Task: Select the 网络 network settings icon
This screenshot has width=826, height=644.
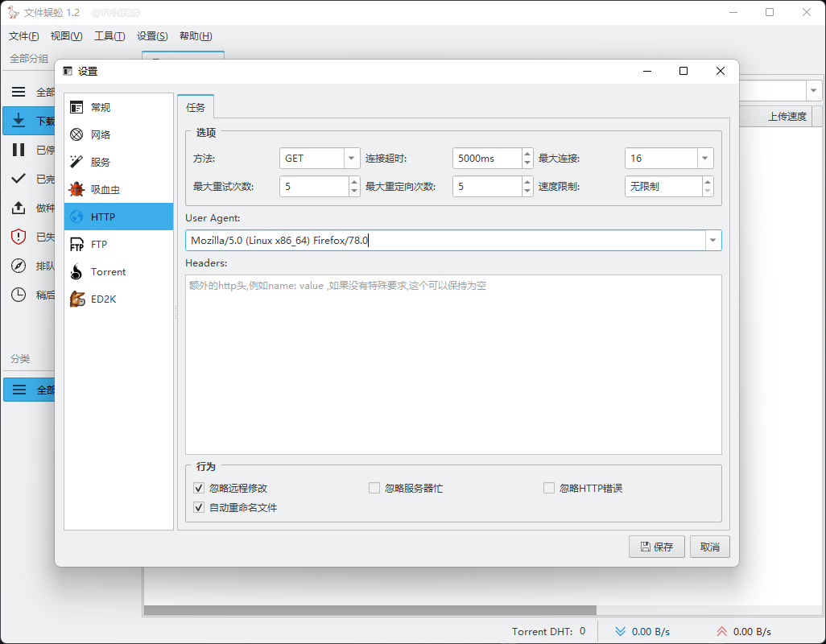Action: pos(76,134)
